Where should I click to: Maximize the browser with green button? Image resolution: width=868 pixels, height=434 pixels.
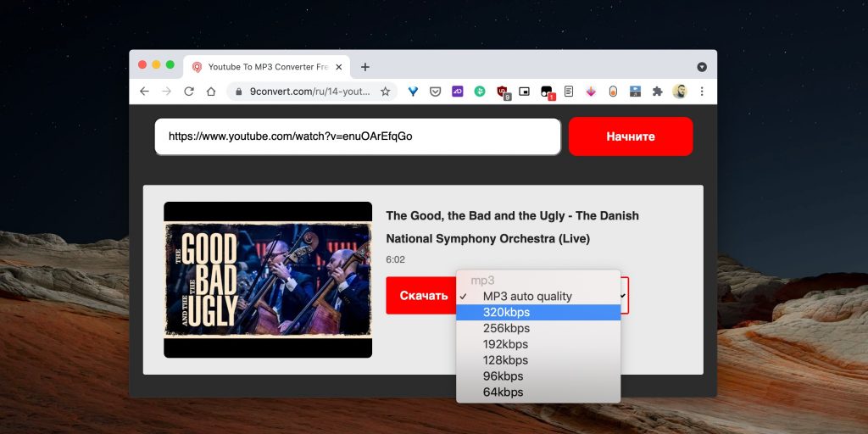coord(170,64)
